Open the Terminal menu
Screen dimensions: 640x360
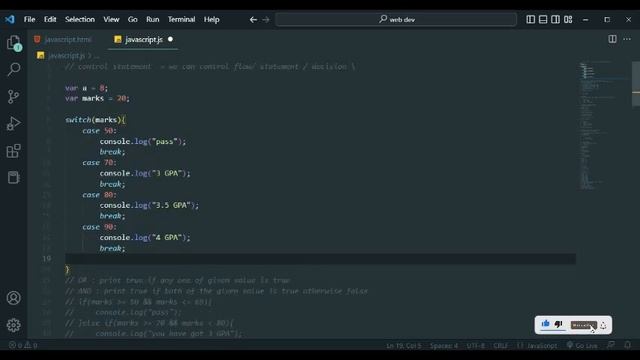(x=181, y=20)
